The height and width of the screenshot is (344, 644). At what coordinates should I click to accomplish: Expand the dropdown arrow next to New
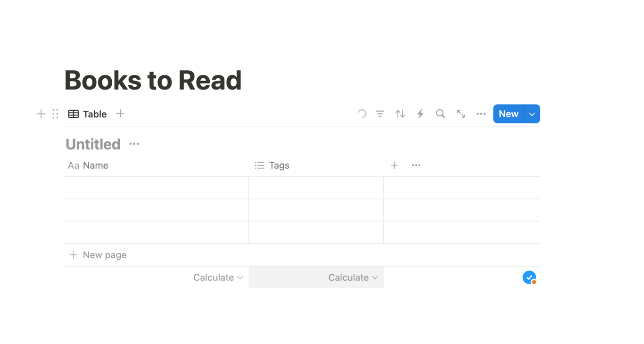[x=532, y=114]
